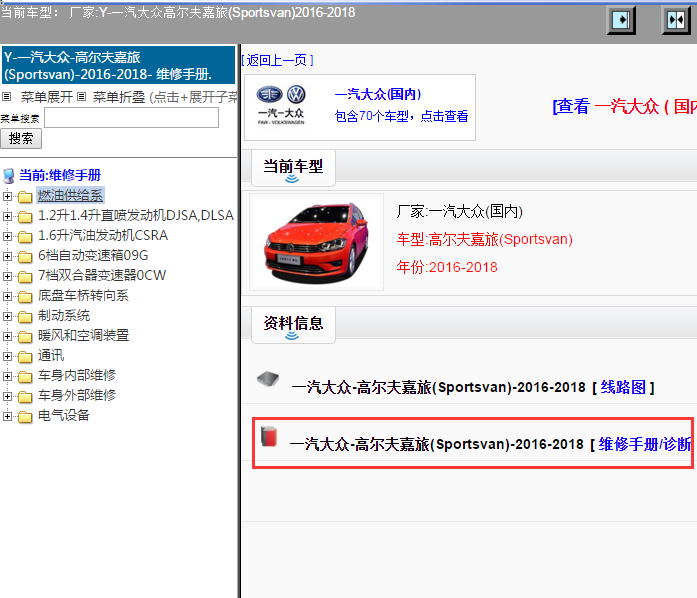
Task: Open the 一汽大众(国内) link
Action: click(x=378, y=94)
